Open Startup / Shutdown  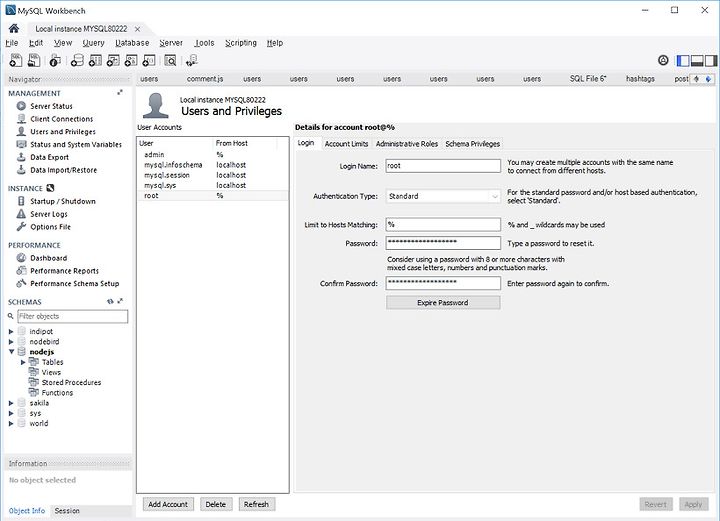63,201
